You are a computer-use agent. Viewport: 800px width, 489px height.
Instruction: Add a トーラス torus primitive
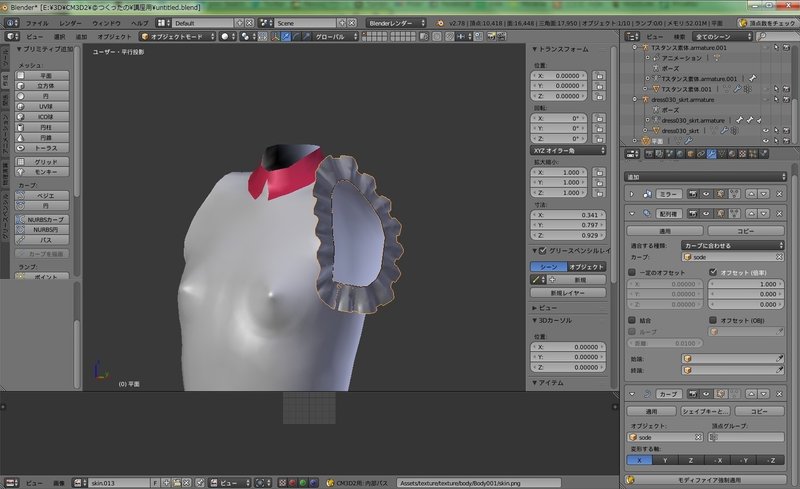pos(42,148)
